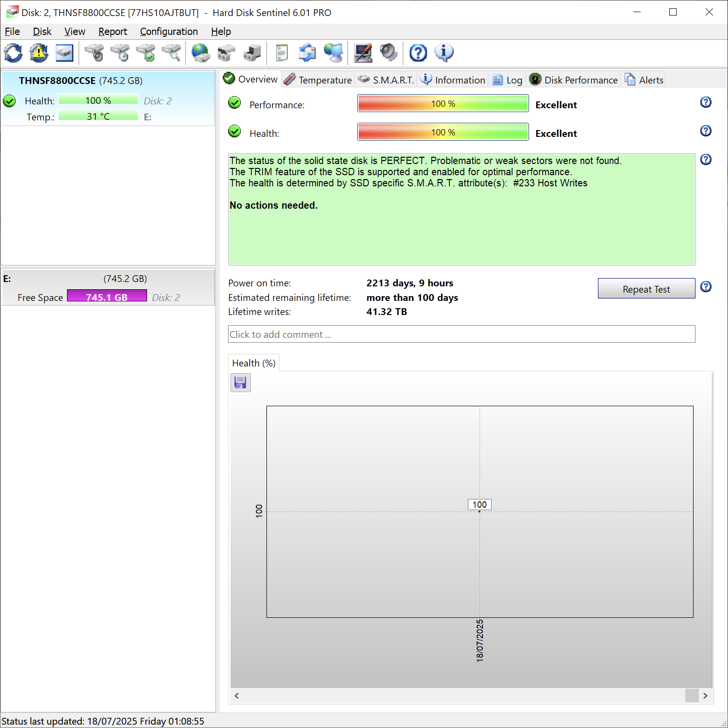Click the disk with gear test icon
The width and height of the screenshot is (728, 728).
[94, 53]
